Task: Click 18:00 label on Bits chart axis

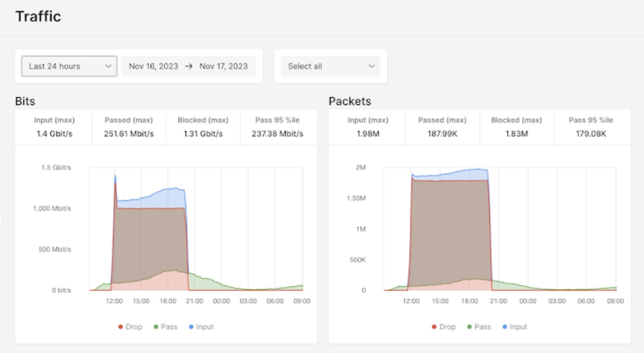Action: pos(168,301)
